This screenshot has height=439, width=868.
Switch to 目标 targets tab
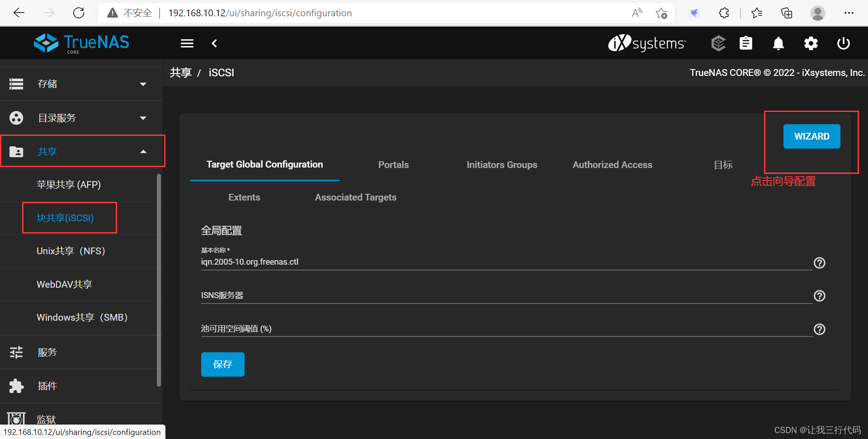pyautogui.click(x=723, y=165)
